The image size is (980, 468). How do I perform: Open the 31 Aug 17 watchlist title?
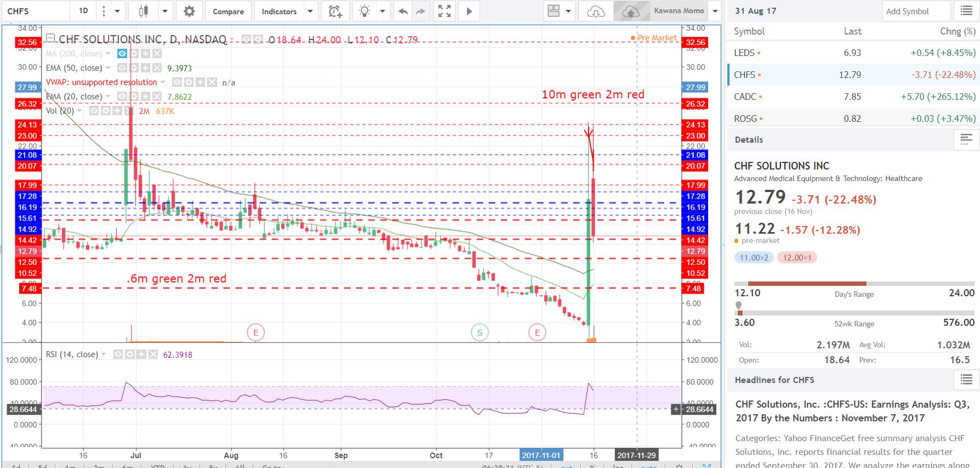tap(755, 11)
